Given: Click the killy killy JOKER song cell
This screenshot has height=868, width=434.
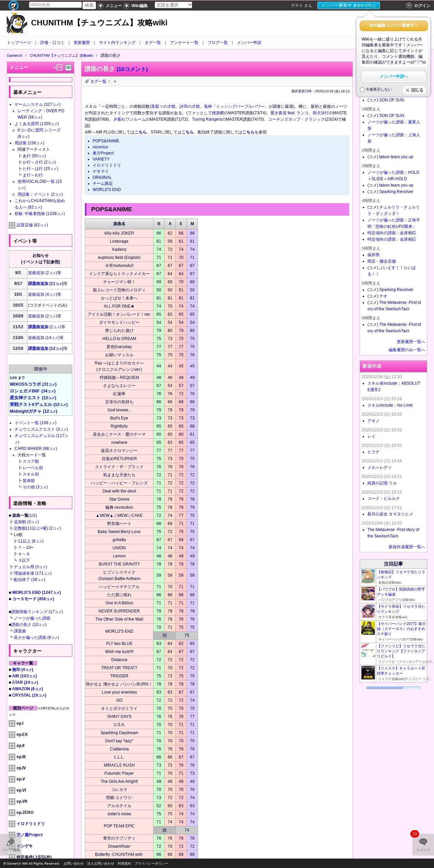Looking at the screenshot, I should (119, 233).
